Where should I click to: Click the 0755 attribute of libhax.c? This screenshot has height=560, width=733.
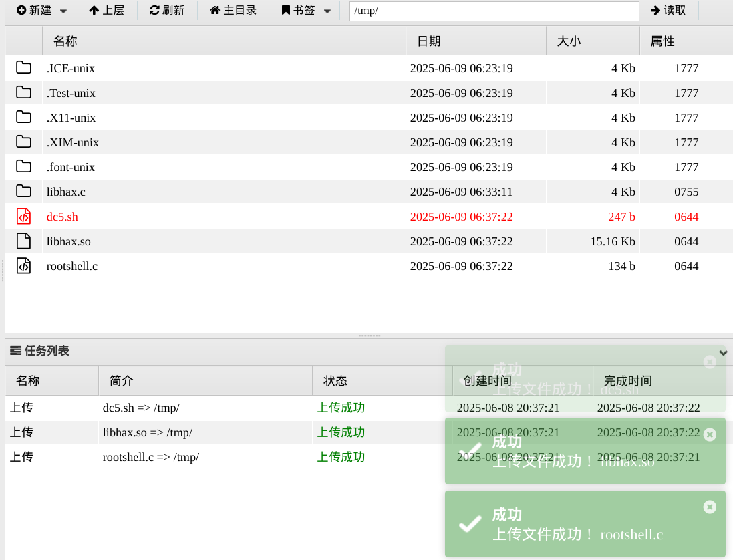[686, 192]
